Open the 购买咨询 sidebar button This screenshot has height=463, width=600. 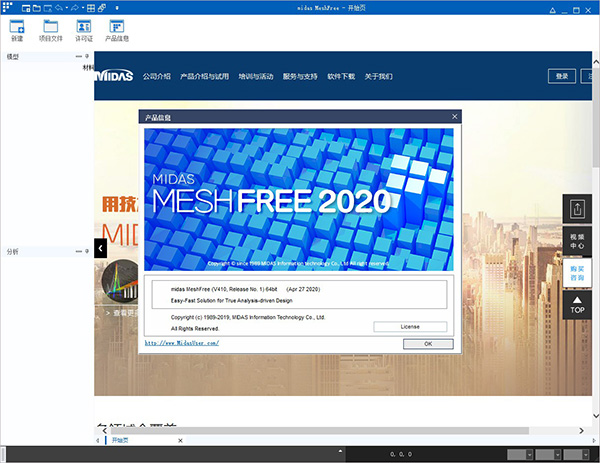point(577,273)
